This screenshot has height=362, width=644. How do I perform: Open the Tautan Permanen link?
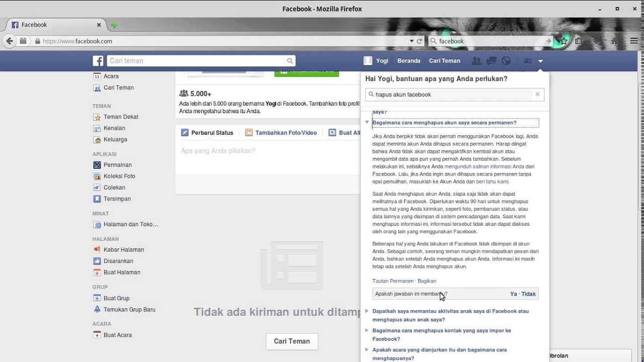click(x=393, y=281)
